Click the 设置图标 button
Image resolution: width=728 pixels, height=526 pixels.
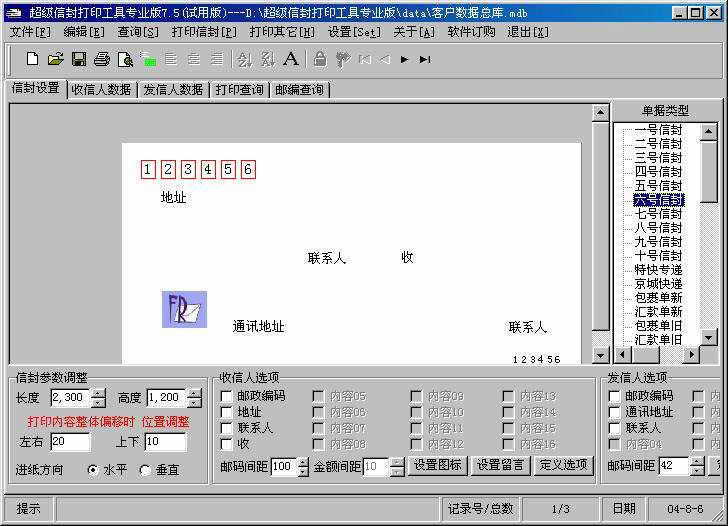point(438,466)
